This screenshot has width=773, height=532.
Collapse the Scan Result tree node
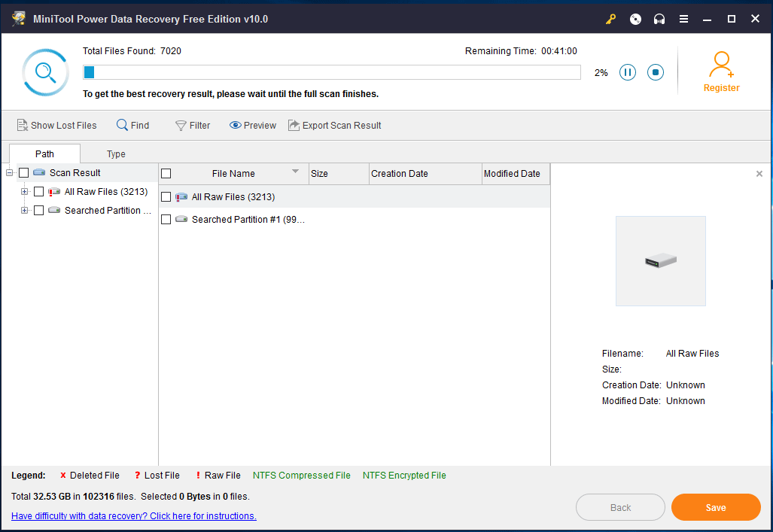point(9,172)
